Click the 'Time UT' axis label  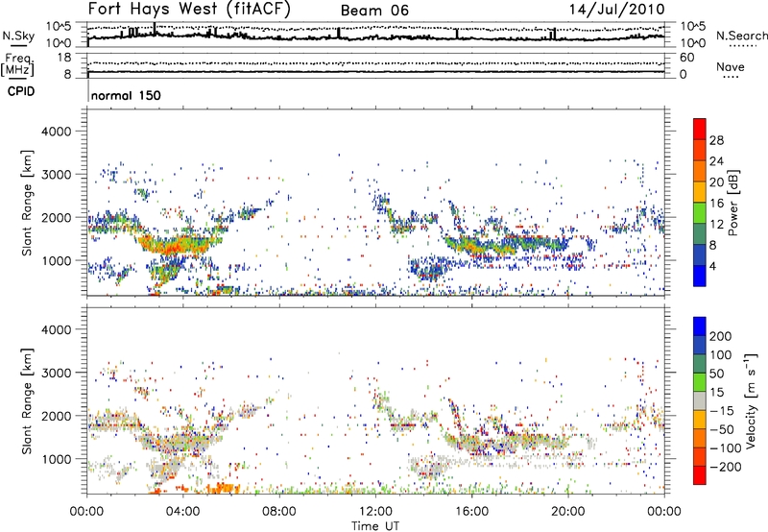point(375,525)
